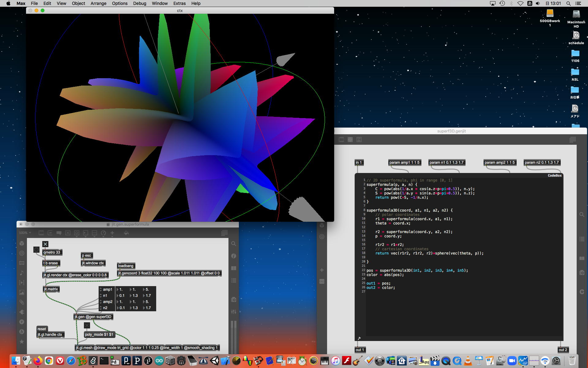Click the paint bucket Format icon in toolbar

click(x=126, y=233)
